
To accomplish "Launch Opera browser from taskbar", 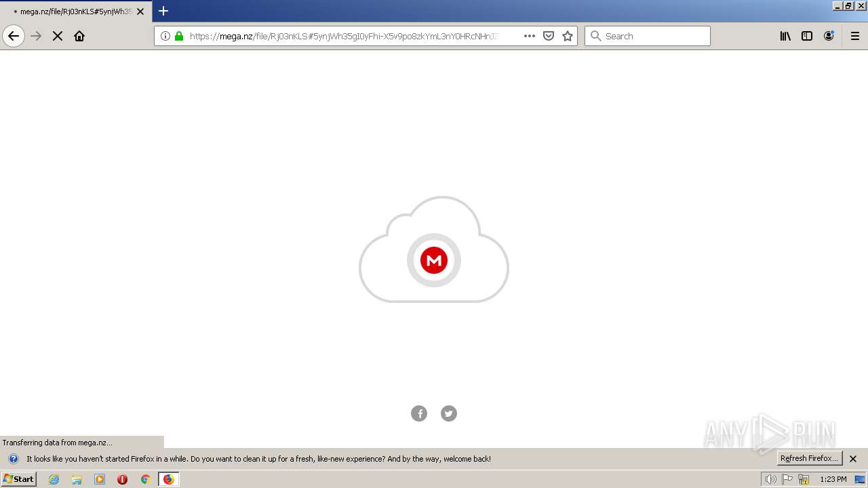I will pos(122,479).
